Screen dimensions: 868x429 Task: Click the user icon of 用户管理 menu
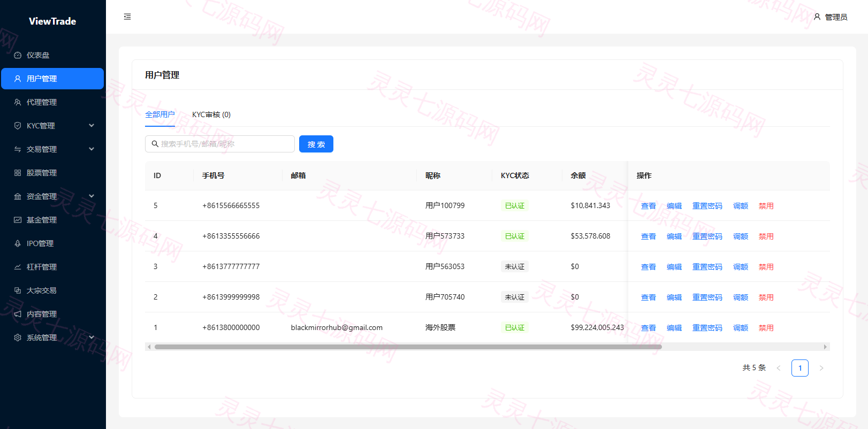point(18,79)
